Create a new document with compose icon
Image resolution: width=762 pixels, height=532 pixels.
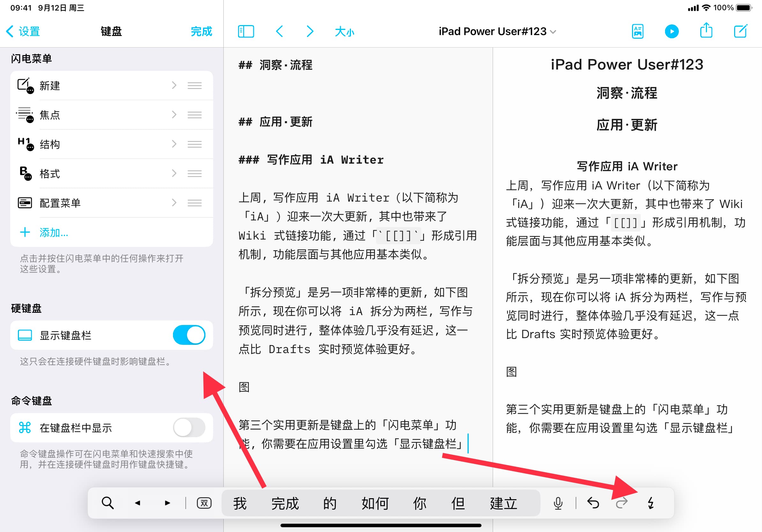pos(740,31)
